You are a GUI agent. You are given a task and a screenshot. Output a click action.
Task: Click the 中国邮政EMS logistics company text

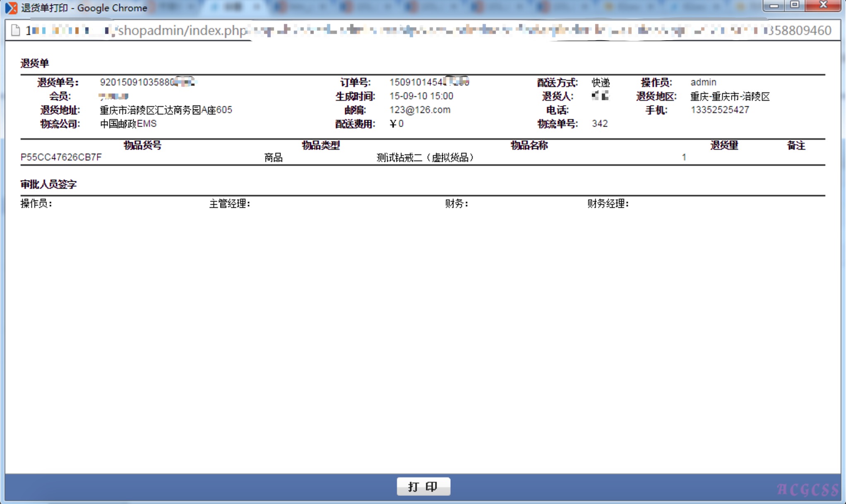click(x=128, y=124)
